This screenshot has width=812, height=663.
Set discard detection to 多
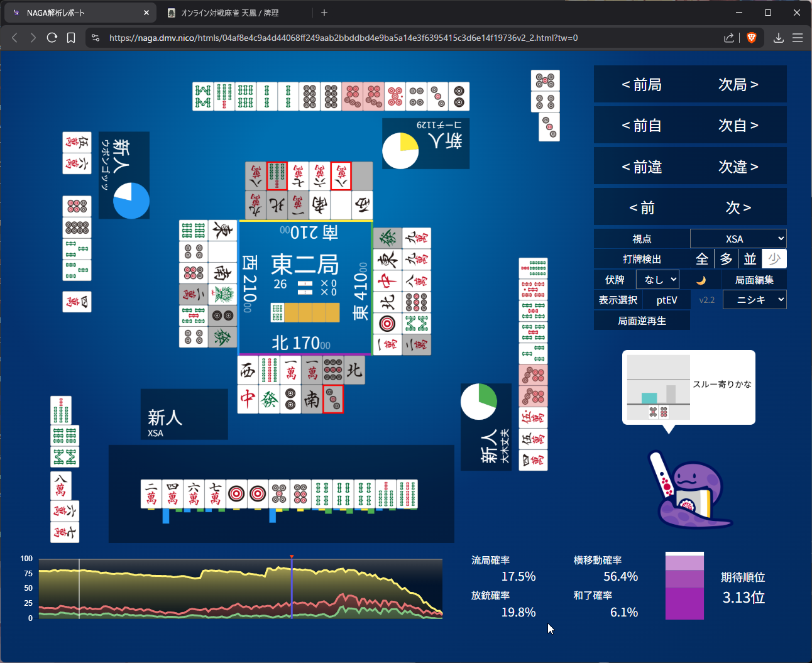pyautogui.click(x=726, y=259)
